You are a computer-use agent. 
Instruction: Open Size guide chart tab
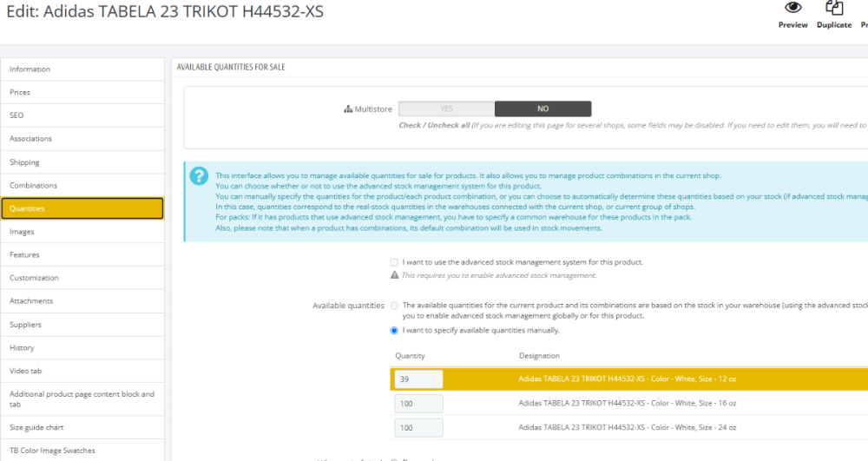pos(82,428)
